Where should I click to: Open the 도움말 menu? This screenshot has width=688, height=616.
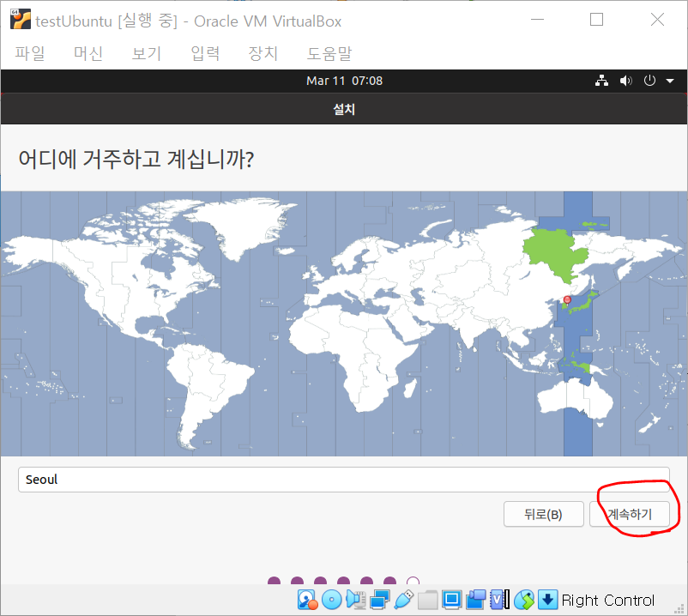pyautogui.click(x=329, y=53)
